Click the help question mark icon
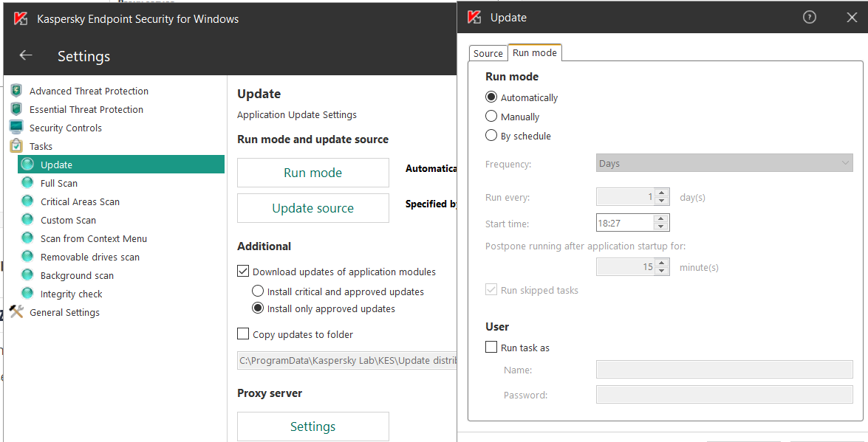The height and width of the screenshot is (442, 868). point(810,18)
